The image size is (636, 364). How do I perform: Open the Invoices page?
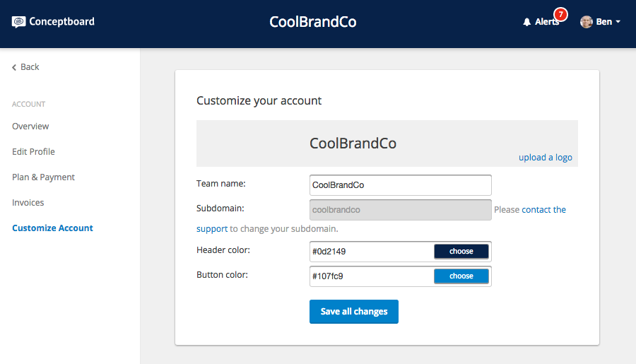point(28,202)
